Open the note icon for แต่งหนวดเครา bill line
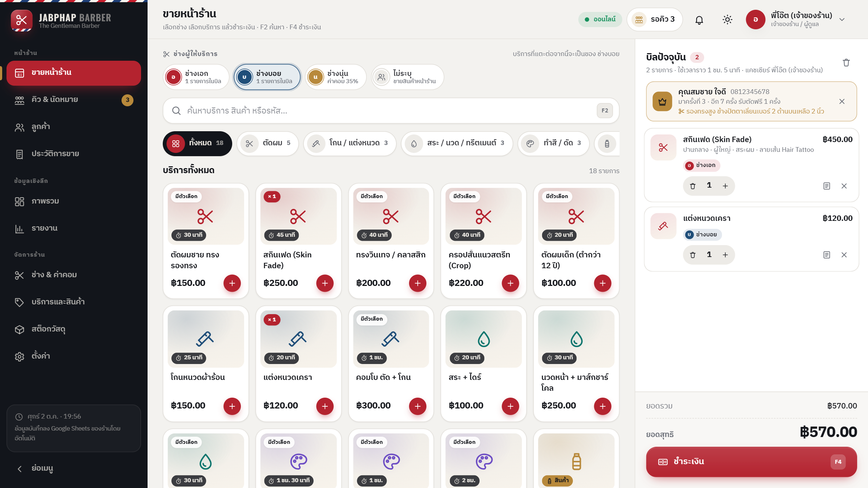This screenshot has width=868, height=488. click(x=826, y=255)
